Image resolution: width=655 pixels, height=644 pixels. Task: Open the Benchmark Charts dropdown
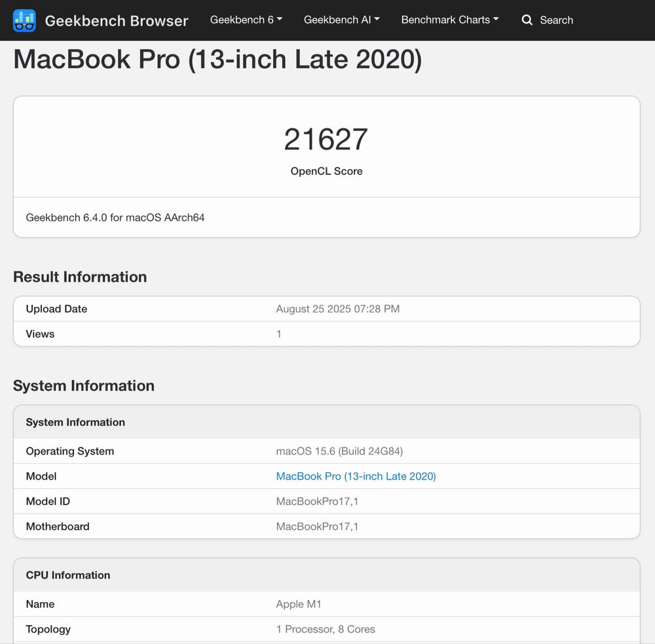coord(450,20)
